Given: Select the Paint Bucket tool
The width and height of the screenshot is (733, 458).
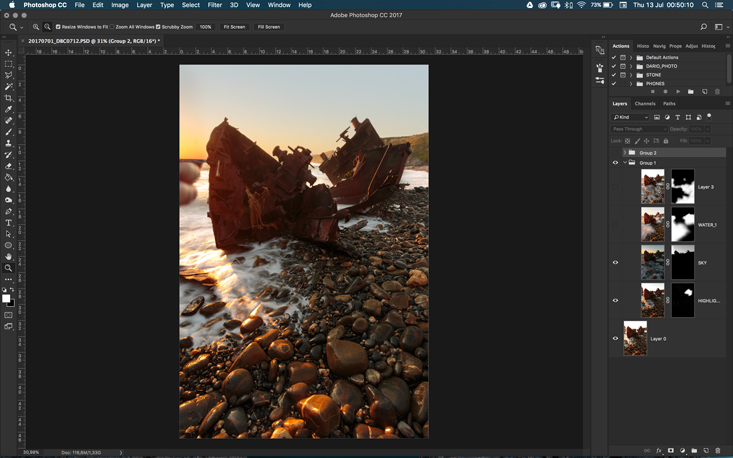Looking at the screenshot, I should pyautogui.click(x=8, y=177).
